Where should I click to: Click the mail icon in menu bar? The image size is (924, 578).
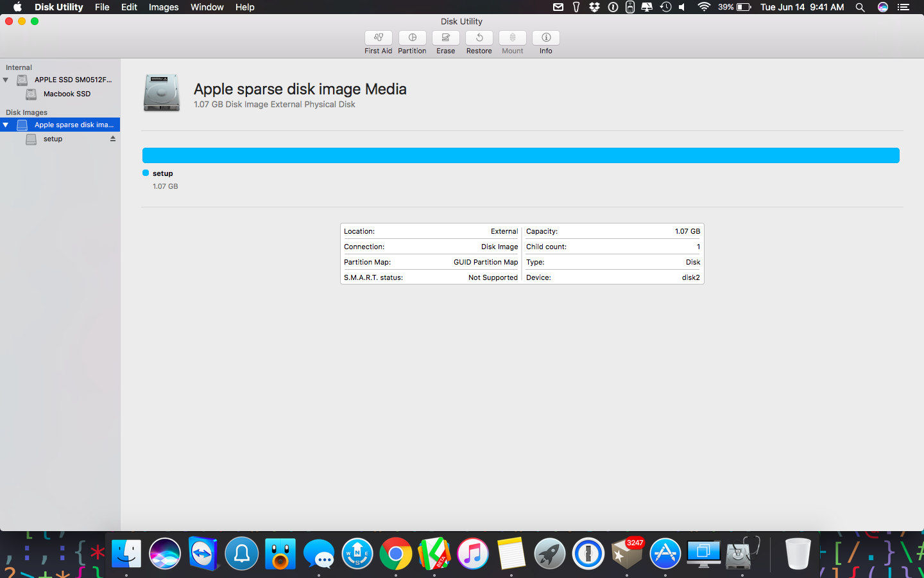[x=558, y=7]
